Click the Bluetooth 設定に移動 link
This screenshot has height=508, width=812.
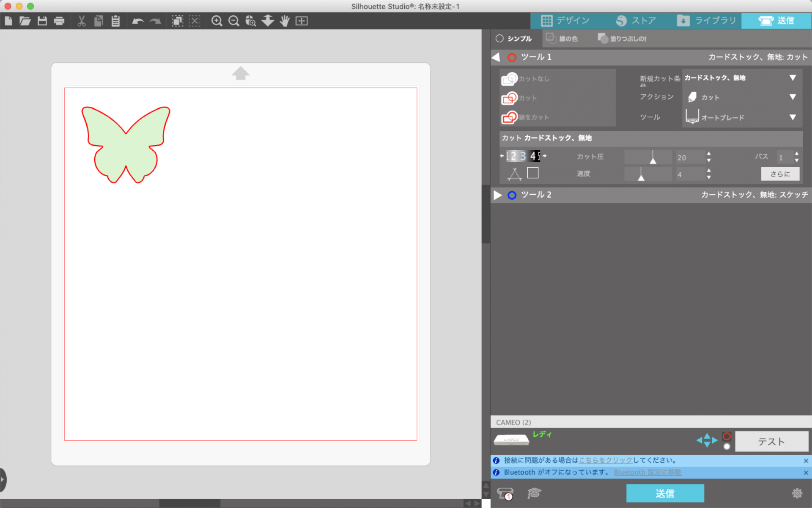tap(647, 472)
